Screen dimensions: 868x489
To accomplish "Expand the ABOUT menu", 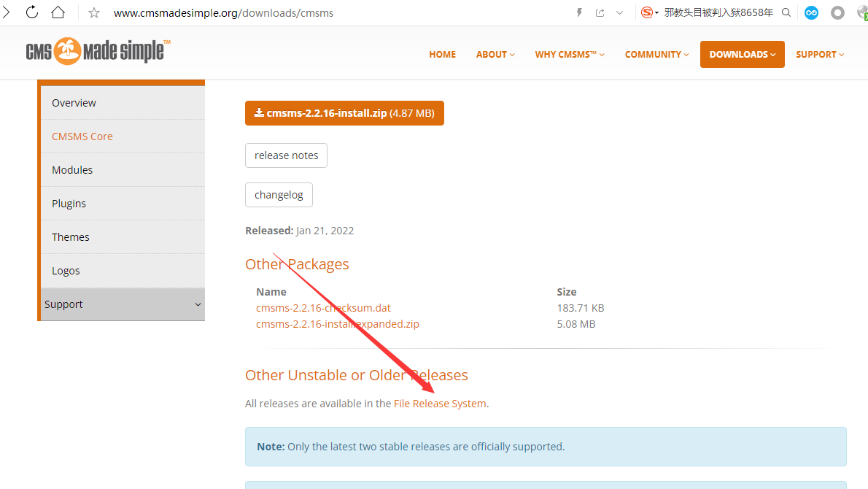I will tap(495, 54).
